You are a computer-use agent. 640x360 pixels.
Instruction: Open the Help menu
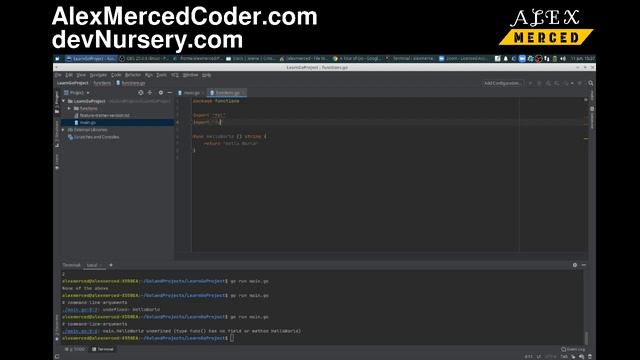pyautogui.click(x=207, y=75)
